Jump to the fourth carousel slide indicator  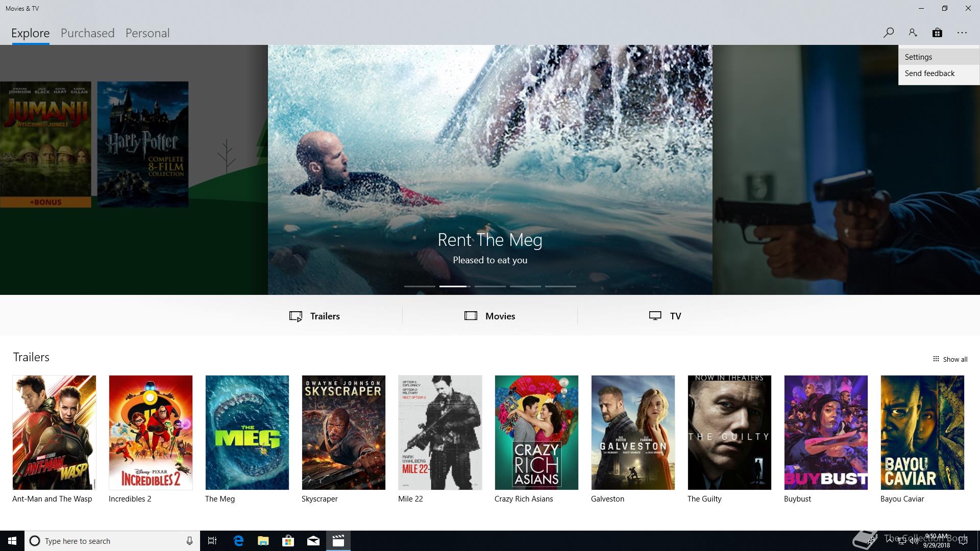[x=525, y=286]
